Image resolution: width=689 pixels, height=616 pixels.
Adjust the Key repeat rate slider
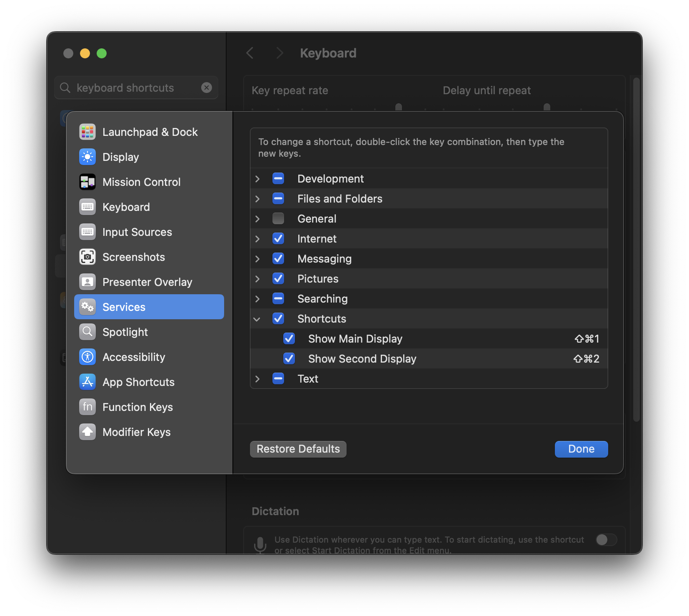pyautogui.click(x=399, y=107)
